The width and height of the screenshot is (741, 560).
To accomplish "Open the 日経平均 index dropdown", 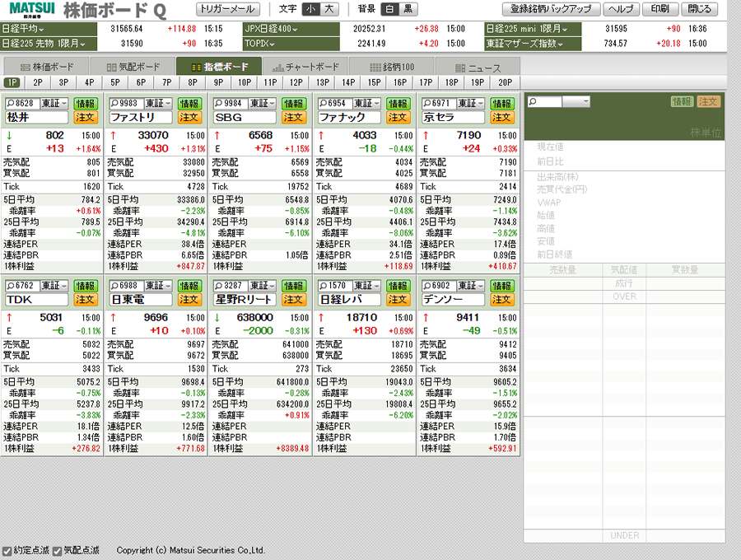I will [x=49, y=29].
